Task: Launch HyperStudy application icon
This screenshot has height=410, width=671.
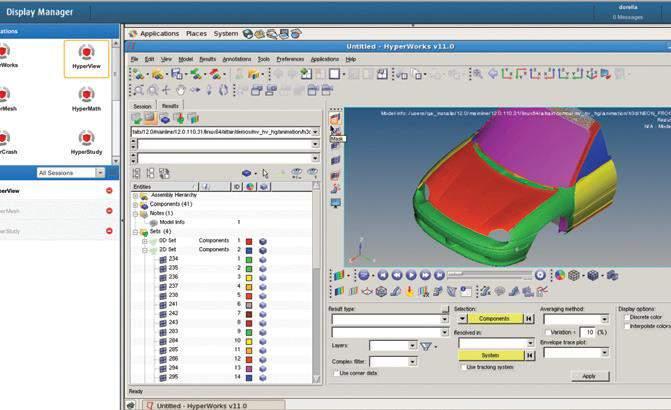Action: point(86,143)
